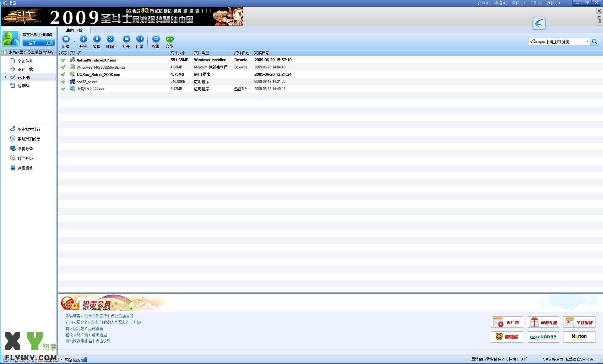The width and height of the screenshot is (603, 364).
Task: Select 已下载 in the sidebar
Action: [24, 78]
